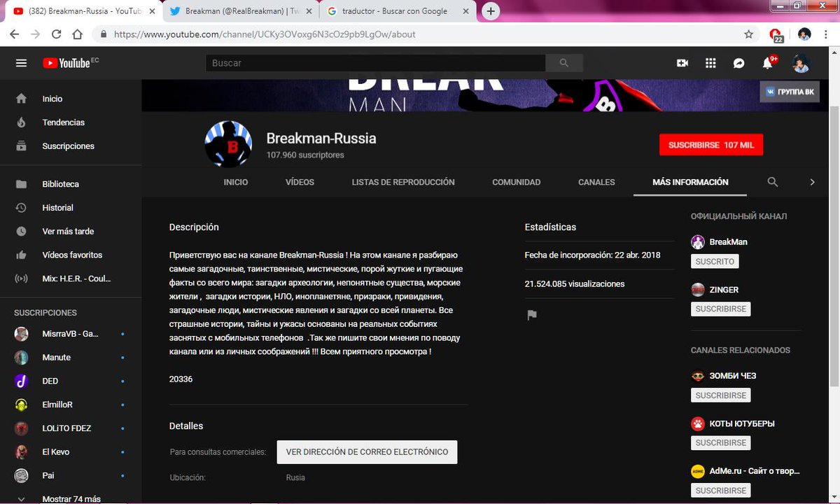Subscribe to the ZINGER channel
840x504 pixels.
[721, 309]
